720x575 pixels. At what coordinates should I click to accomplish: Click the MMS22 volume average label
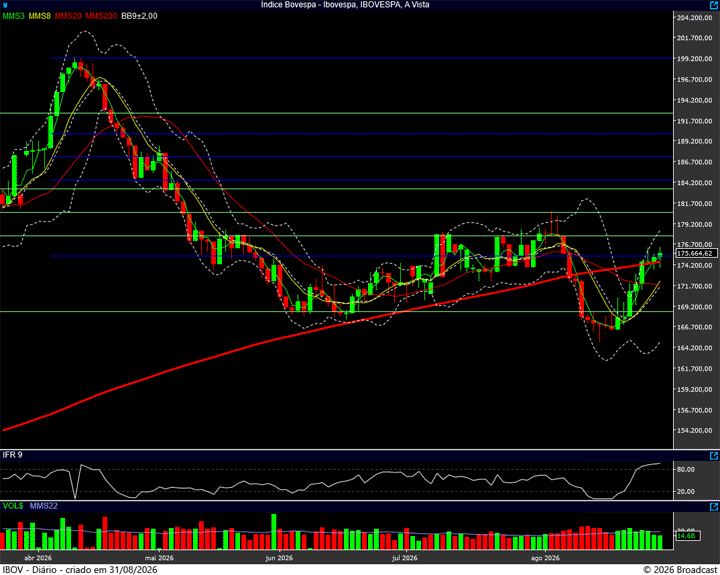44,506
